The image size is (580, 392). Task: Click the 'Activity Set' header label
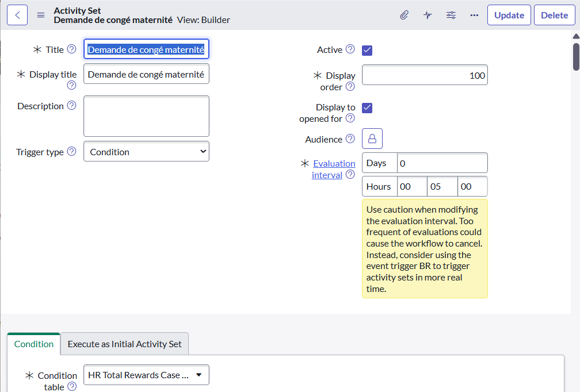77,11
